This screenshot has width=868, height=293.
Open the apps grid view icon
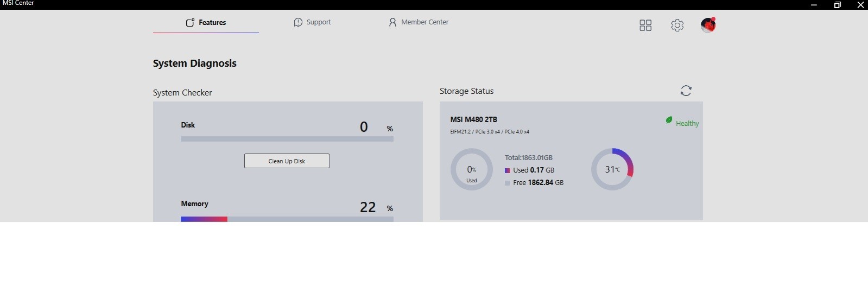tap(645, 26)
